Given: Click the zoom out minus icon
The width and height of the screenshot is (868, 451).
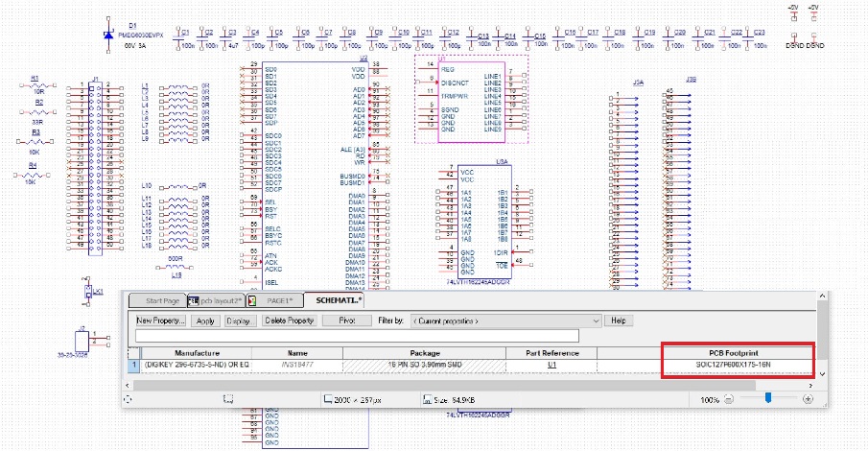Looking at the screenshot, I should 729,398.
